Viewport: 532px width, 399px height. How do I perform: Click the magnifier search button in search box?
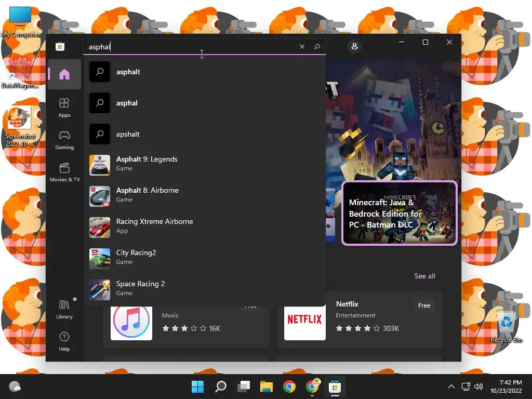pyautogui.click(x=317, y=46)
